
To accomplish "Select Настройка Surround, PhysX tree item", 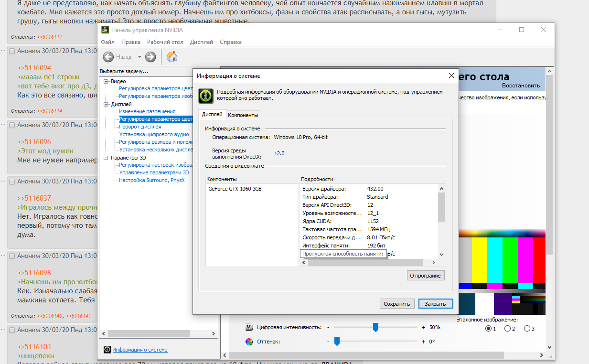I will [x=151, y=181].
